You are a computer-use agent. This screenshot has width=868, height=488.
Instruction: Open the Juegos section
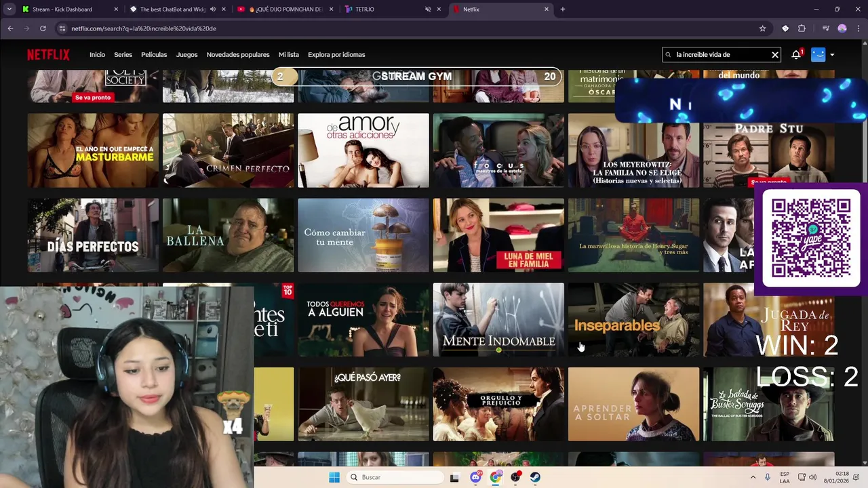point(186,55)
